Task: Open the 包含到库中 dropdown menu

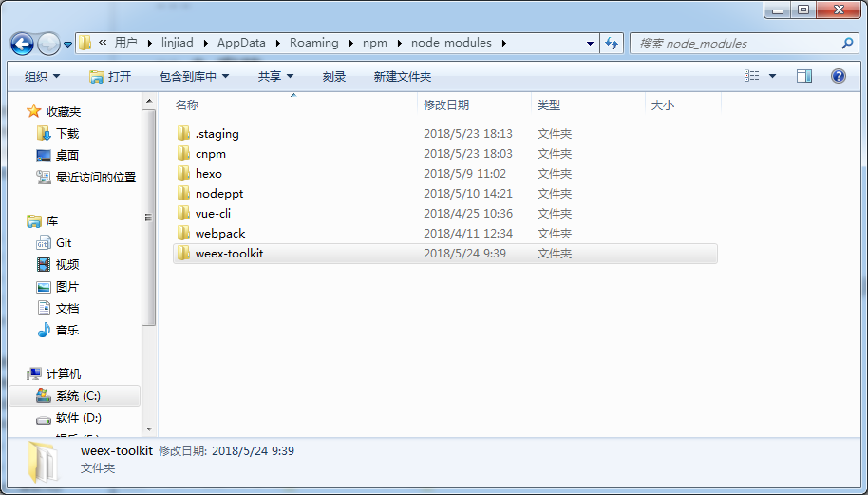Action: tap(194, 76)
